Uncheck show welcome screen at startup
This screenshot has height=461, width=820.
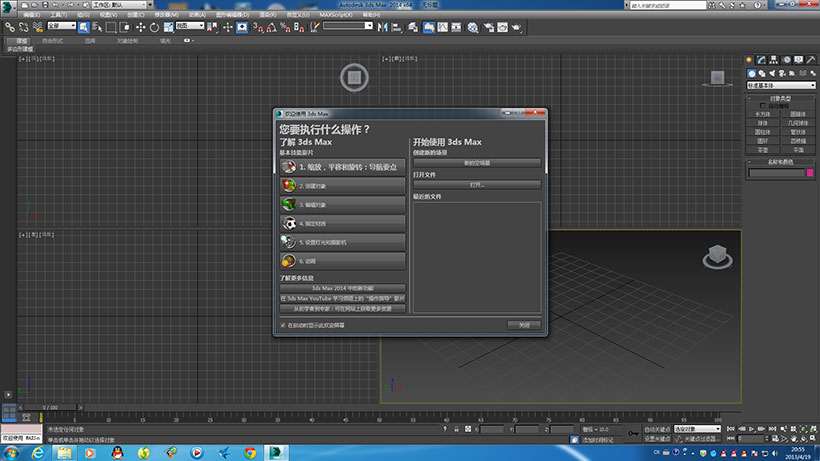[283, 325]
